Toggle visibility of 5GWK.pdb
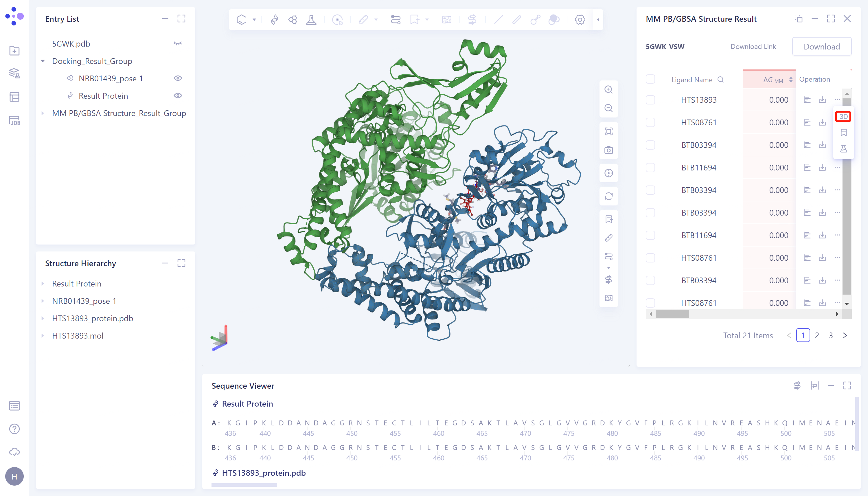Viewport: 868px width, 496px height. pyautogui.click(x=177, y=44)
